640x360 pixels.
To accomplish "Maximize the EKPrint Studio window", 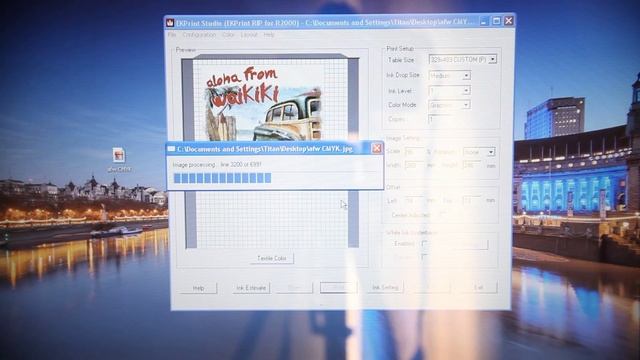I will click(496, 21).
